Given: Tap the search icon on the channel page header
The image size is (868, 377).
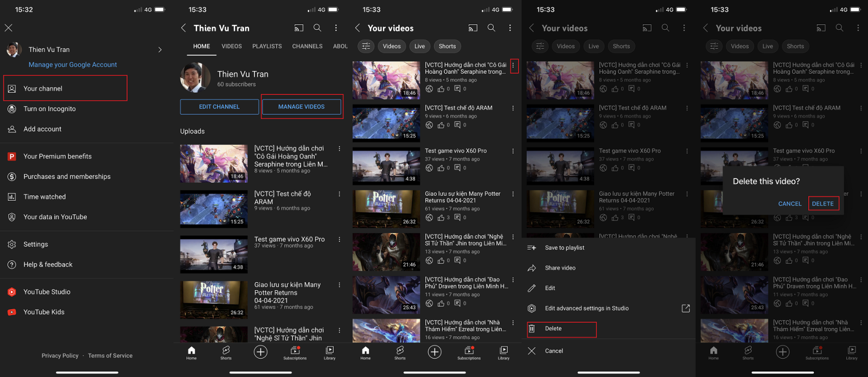Looking at the screenshot, I should [x=317, y=28].
